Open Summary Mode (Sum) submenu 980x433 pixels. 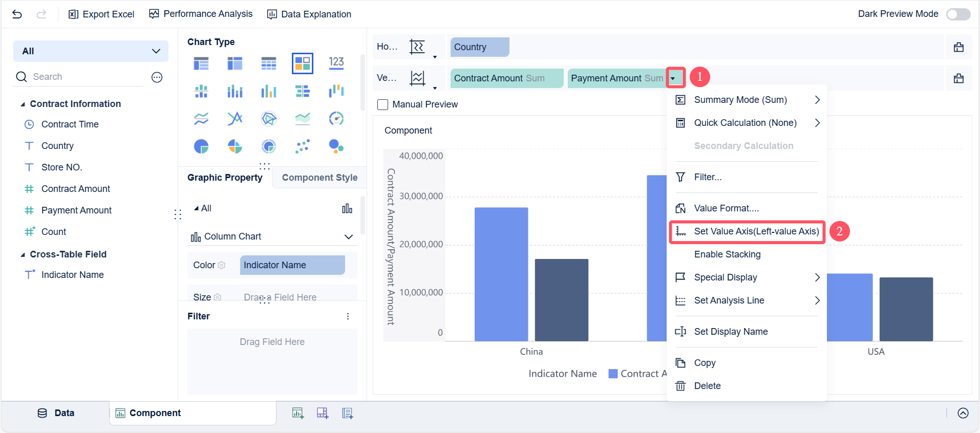pyautogui.click(x=747, y=100)
